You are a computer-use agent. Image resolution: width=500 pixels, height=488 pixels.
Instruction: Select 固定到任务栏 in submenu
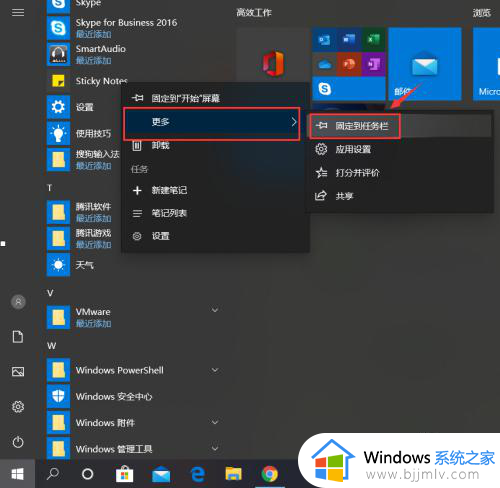tap(400, 126)
